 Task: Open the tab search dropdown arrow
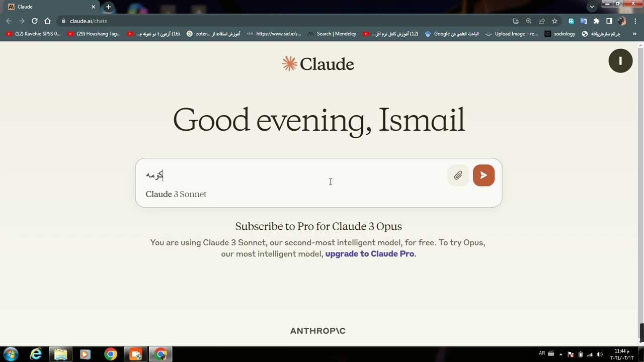click(x=592, y=7)
